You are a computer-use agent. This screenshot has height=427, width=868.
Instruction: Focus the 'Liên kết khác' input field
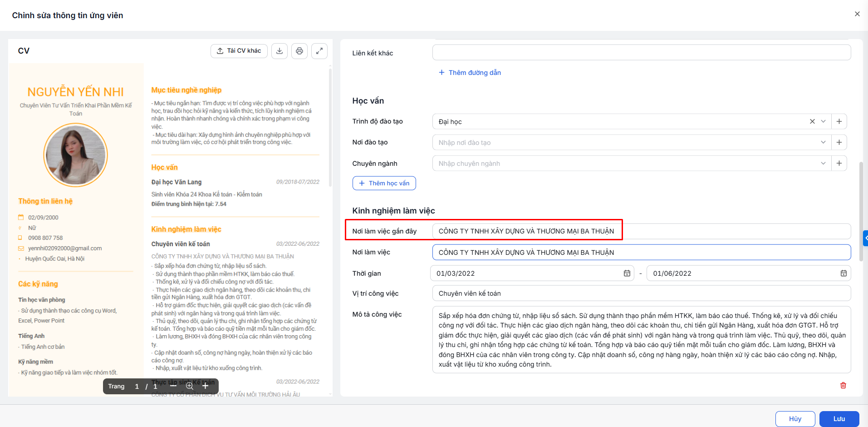[642, 53]
